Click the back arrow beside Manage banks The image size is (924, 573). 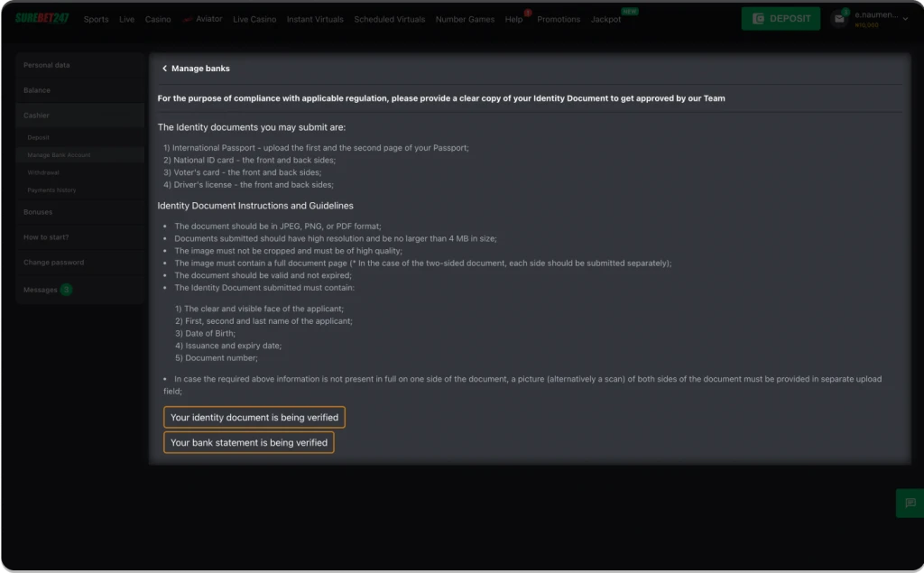[164, 69]
